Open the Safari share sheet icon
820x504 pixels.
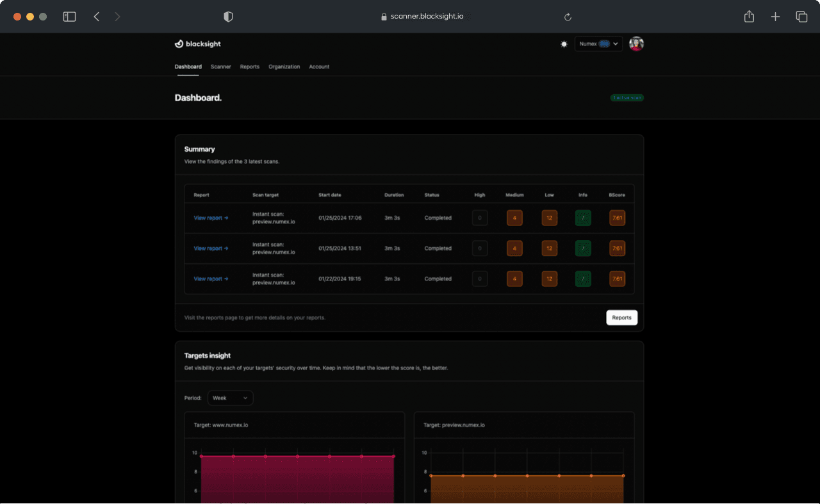[x=748, y=17]
